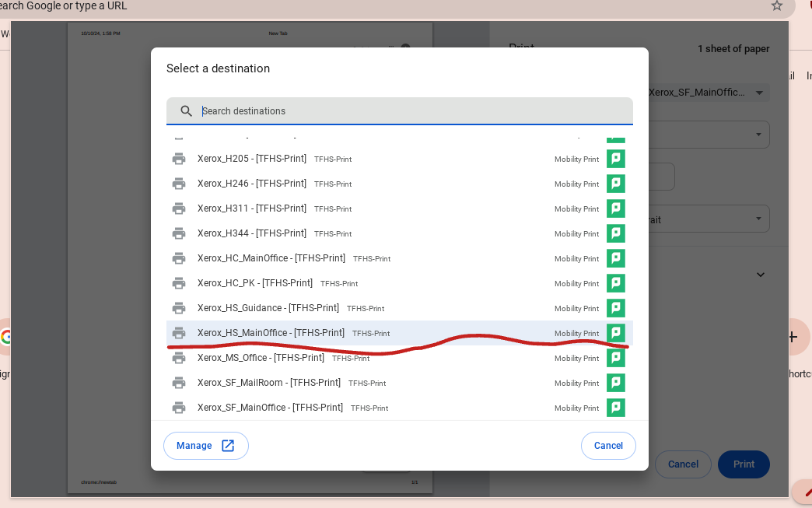Click printer icon beside Xerox_HC_PK
Viewport: 812px width, 508px height.
click(179, 282)
